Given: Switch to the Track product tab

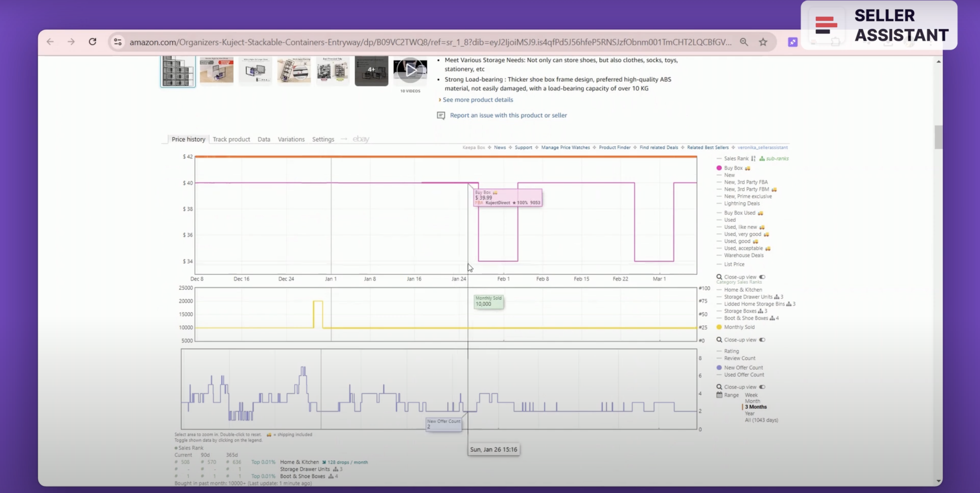Looking at the screenshot, I should (231, 139).
